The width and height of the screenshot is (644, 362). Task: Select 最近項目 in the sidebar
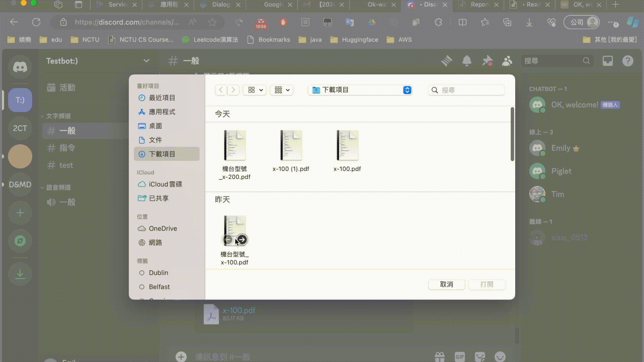point(162,98)
